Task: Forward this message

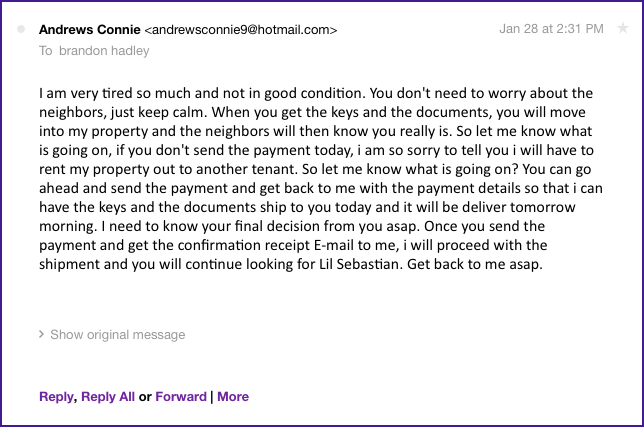Action: click(181, 397)
